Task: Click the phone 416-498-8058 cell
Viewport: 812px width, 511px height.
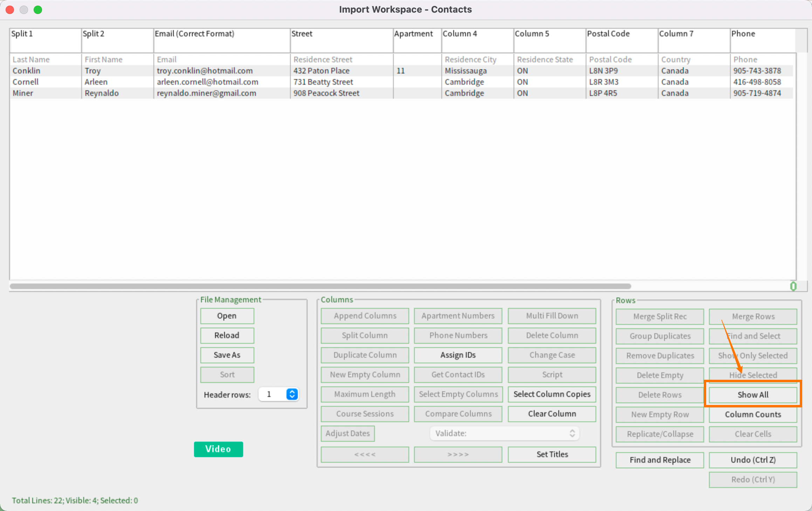Action: [x=762, y=82]
